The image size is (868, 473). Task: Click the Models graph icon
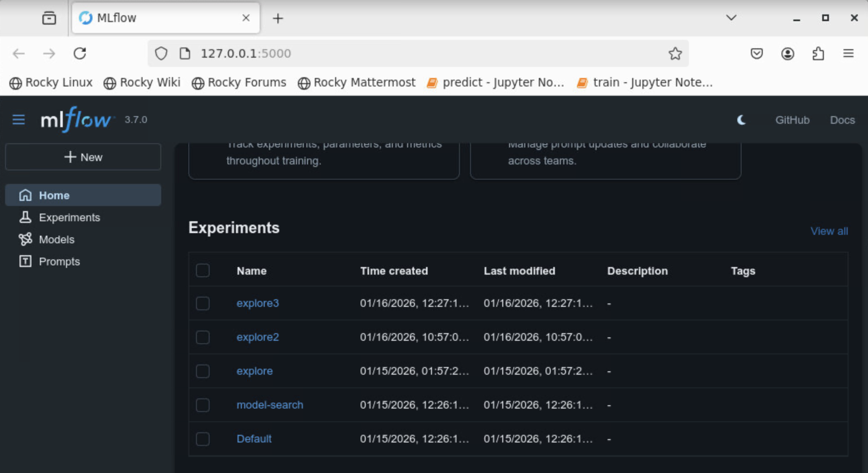point(25,239)
